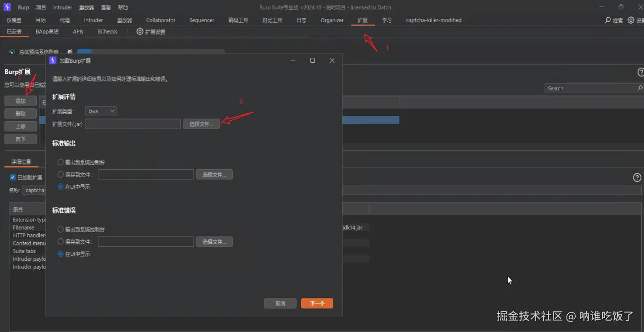Minimize the 加载Burp扩展 dialog

293,61
